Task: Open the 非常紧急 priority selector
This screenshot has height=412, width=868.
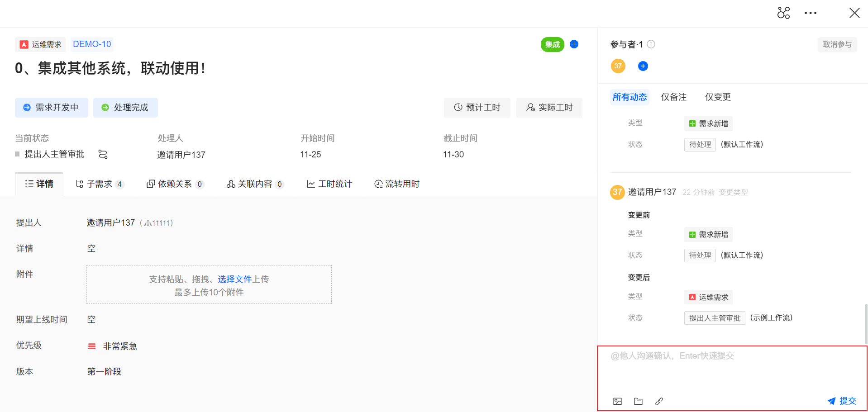Action: [119, 346]
